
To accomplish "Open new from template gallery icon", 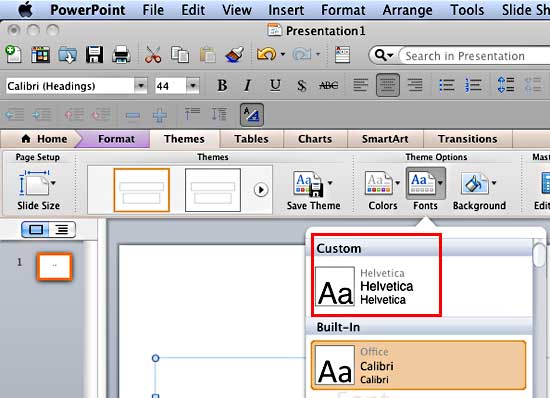I will pyautogui.click(x=40, y=55).
